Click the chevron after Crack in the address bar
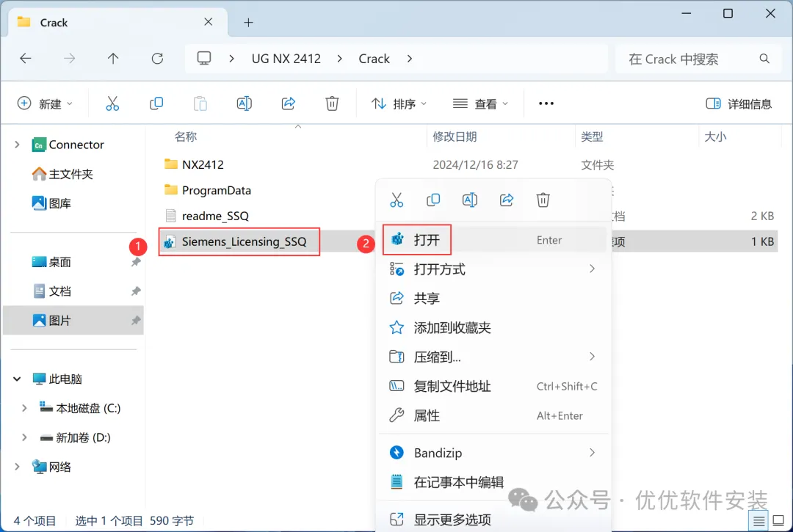This screenshot has width=793, height=532. click(410, 59)
